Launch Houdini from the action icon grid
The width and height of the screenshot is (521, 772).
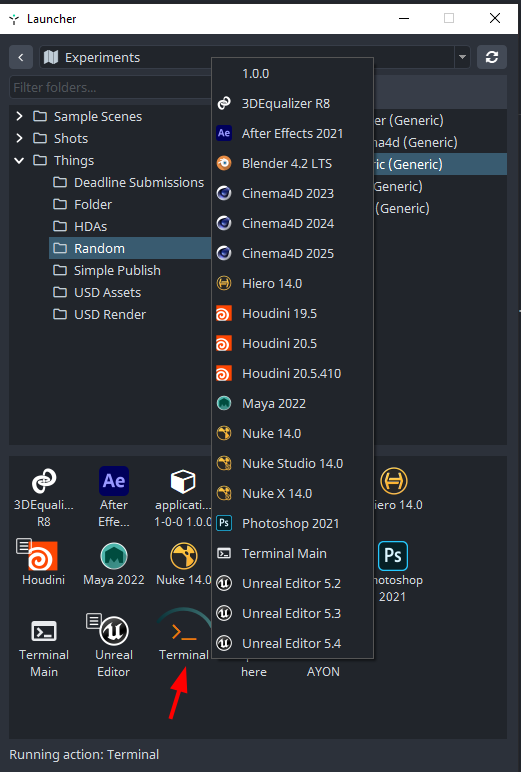click(x=43, y=556)
